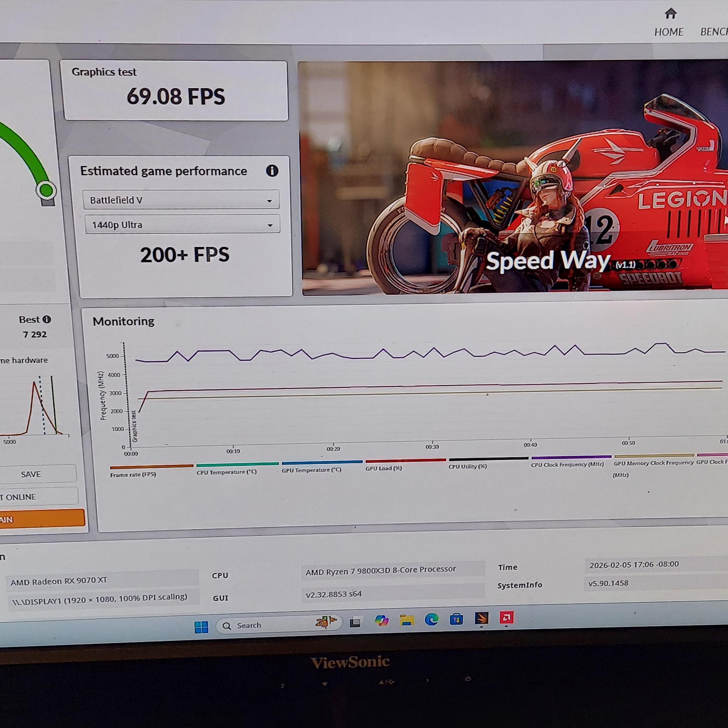Open Microsoft Edge from the taskbar
The width and height of the screenshot is (728, 728).
click(x=432, y=619)
